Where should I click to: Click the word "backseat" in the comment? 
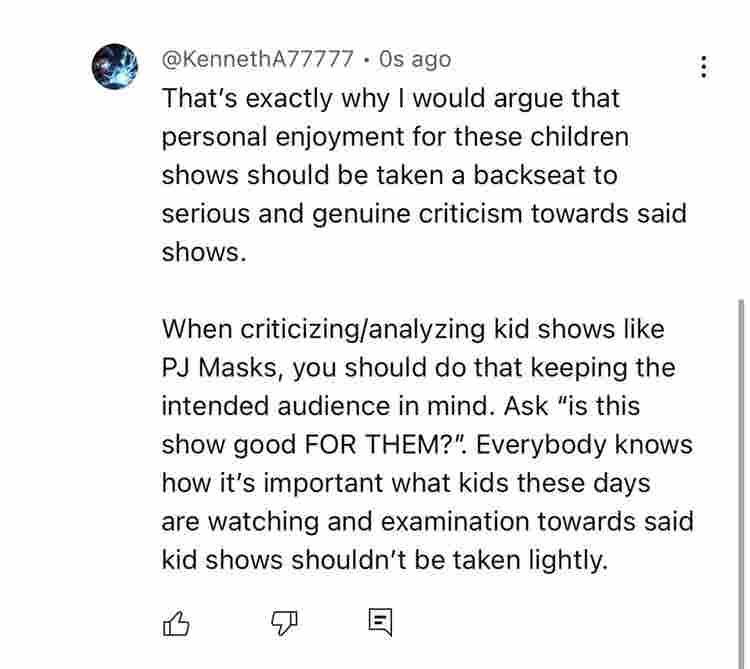pos(529,175)
